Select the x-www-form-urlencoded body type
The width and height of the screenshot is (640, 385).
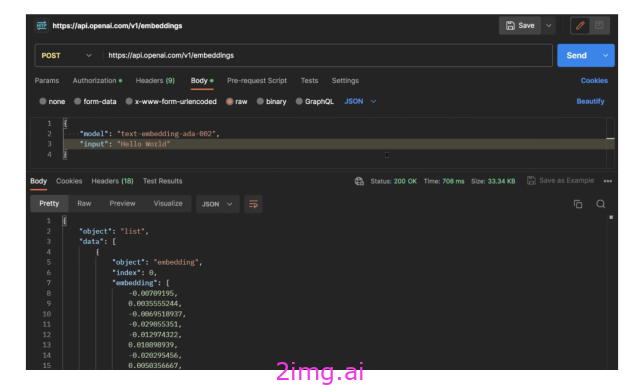(x=171, y=102)
